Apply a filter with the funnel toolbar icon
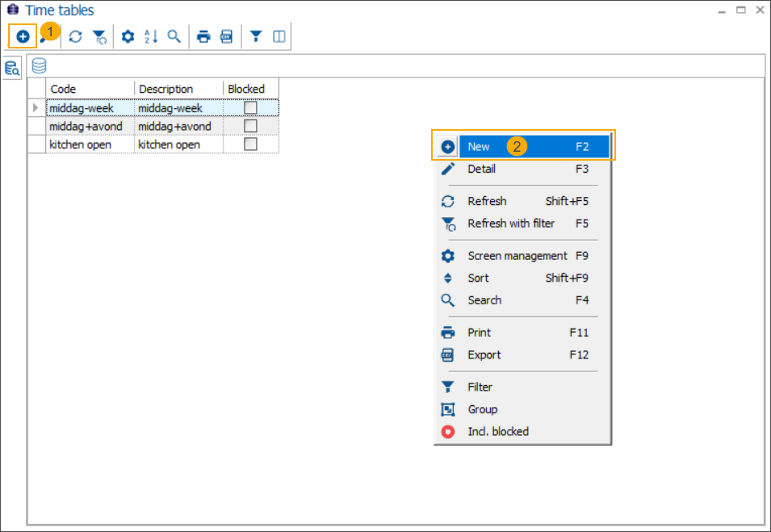771x532 pixels. [256, 36]
